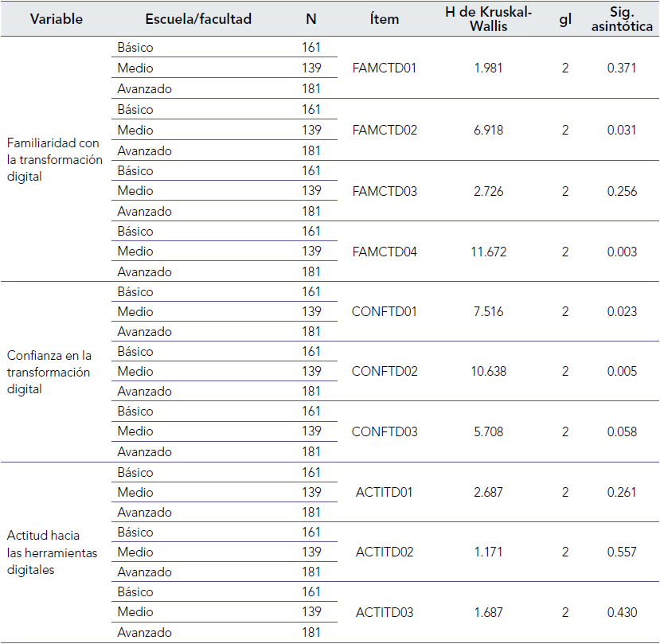
Task: Click the FAMCTD01 item cell
Action: point(385,68)
